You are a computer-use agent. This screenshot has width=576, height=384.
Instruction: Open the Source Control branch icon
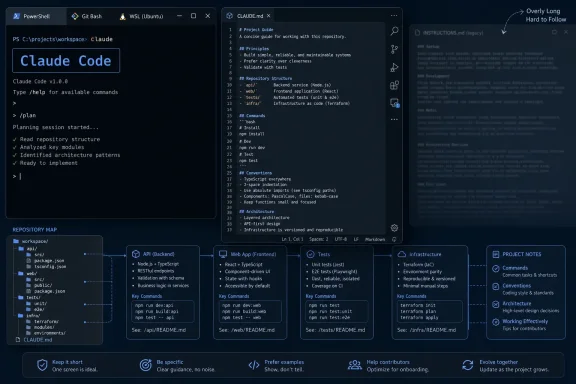(x=394, y=49)
